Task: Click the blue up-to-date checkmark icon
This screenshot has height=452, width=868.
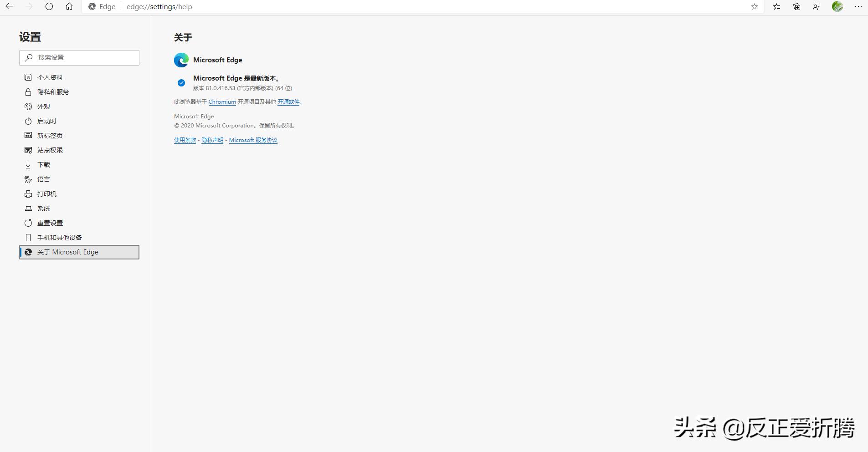Action: 181,83
